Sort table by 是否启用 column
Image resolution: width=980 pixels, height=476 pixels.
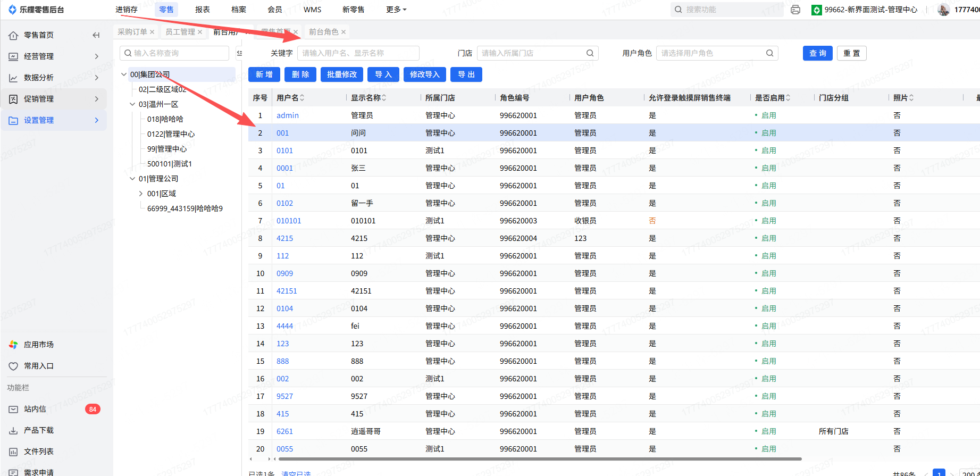click(x=788, y=98)
